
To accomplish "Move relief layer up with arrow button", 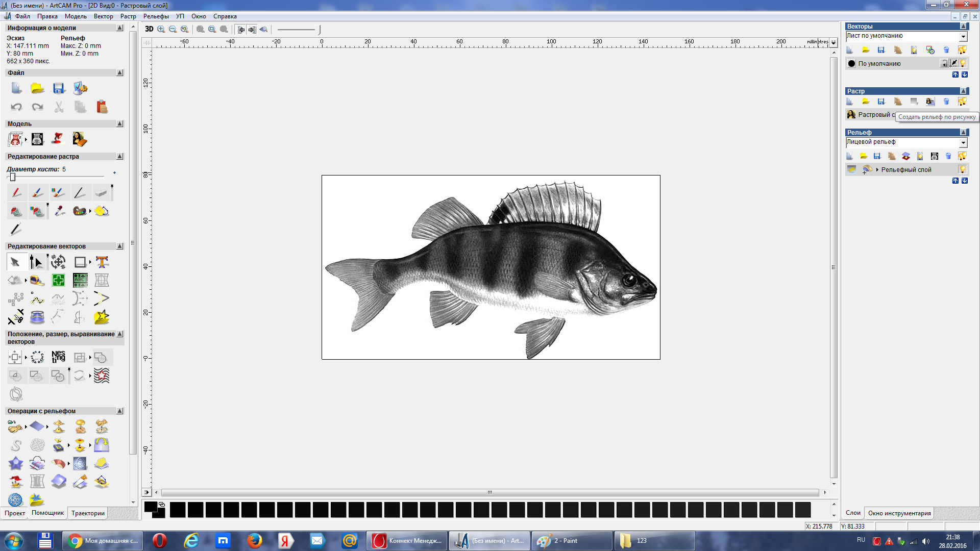I will [955, 181].
